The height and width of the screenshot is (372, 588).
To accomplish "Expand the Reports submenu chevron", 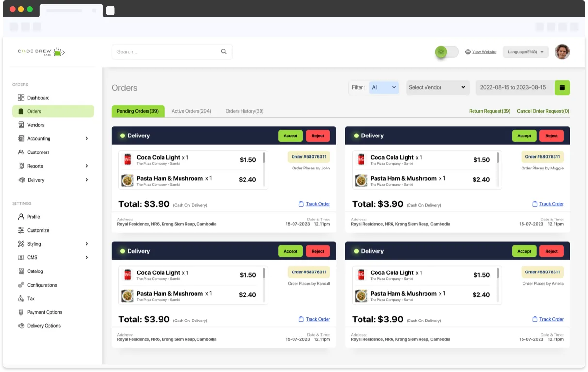I will pos(87,166).
